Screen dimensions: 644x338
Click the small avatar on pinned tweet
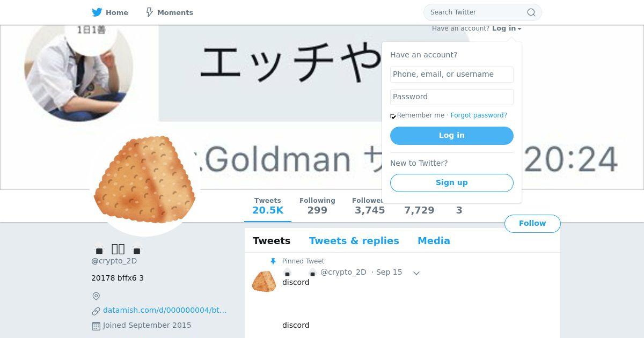pyautogui.click(x=264, y=281)
